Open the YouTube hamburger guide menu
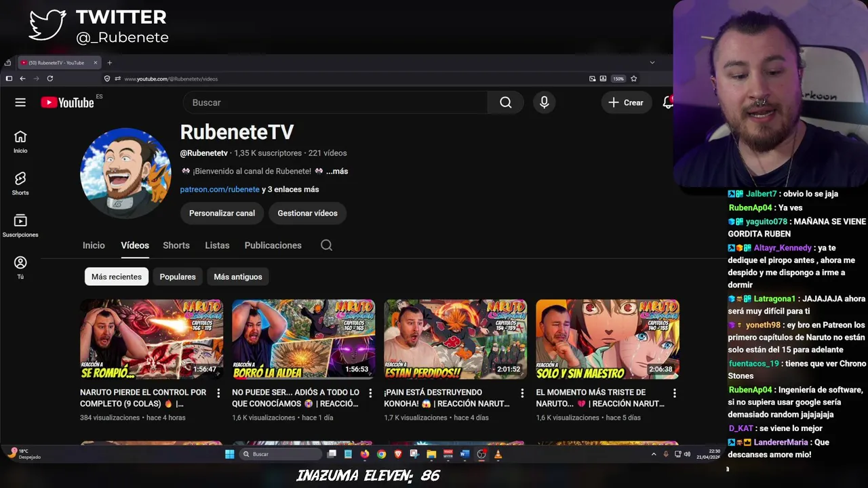868x488 pixels. point(20,102)
